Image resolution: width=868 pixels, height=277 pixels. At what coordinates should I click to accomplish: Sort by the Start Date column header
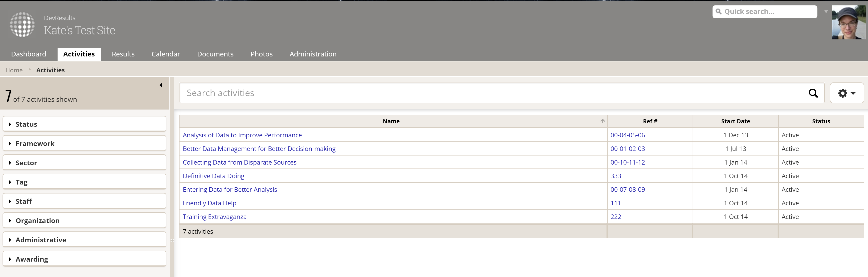click(x=736, y=121)
